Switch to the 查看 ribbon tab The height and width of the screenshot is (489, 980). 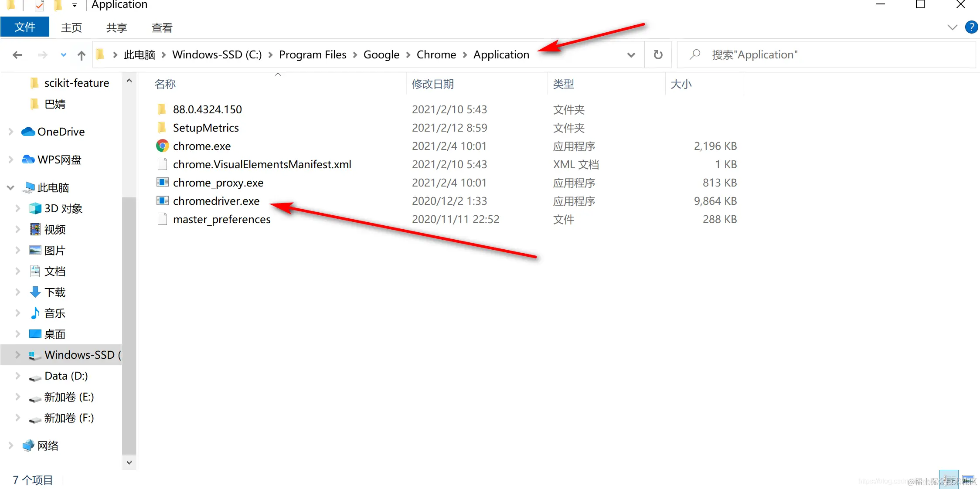point(162,27)
